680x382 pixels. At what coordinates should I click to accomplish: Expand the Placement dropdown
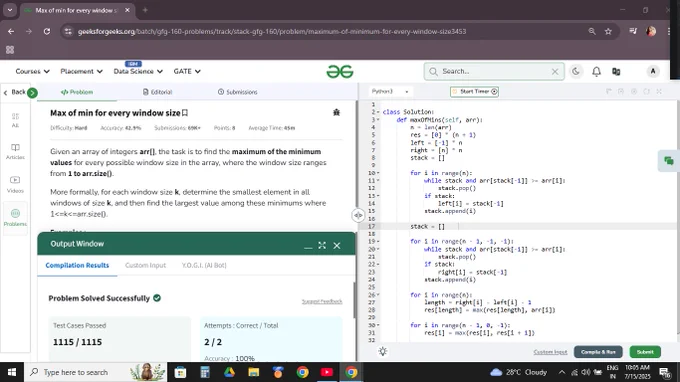point(82,72)
